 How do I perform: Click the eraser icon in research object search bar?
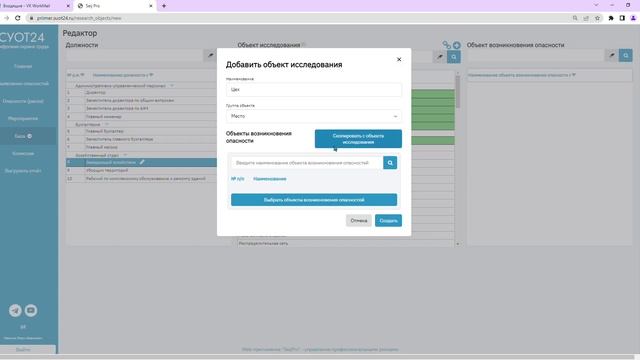click(x=440, y=57)
